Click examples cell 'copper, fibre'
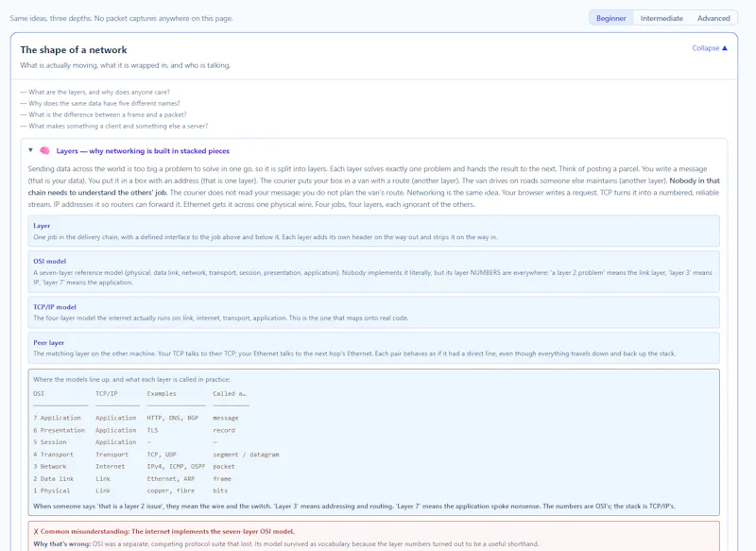Screen dimensions: 756x551 pyautogui.click(x=171, y=491)
